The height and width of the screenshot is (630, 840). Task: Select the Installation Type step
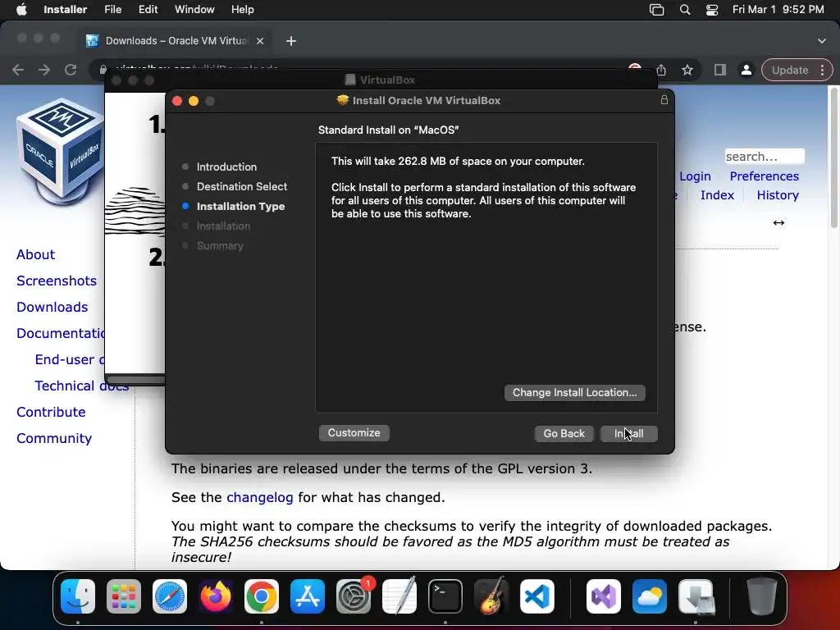click(240, 206)
